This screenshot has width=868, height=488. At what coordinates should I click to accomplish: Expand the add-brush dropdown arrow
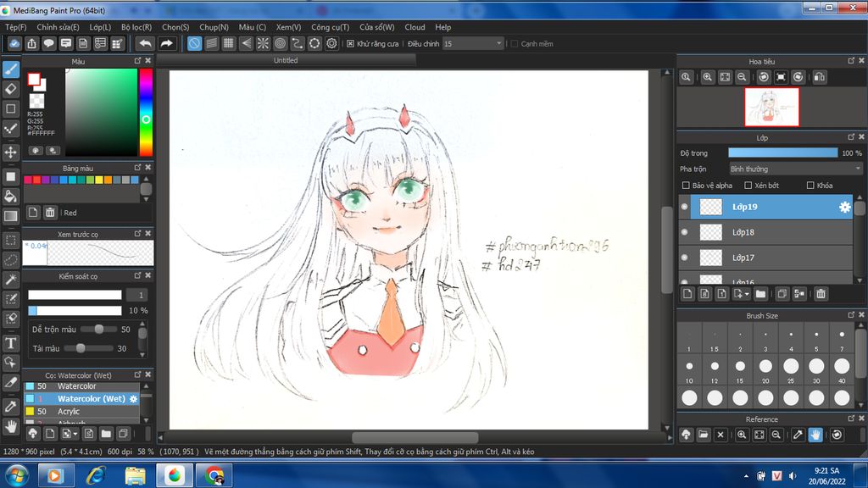(75, 434)
